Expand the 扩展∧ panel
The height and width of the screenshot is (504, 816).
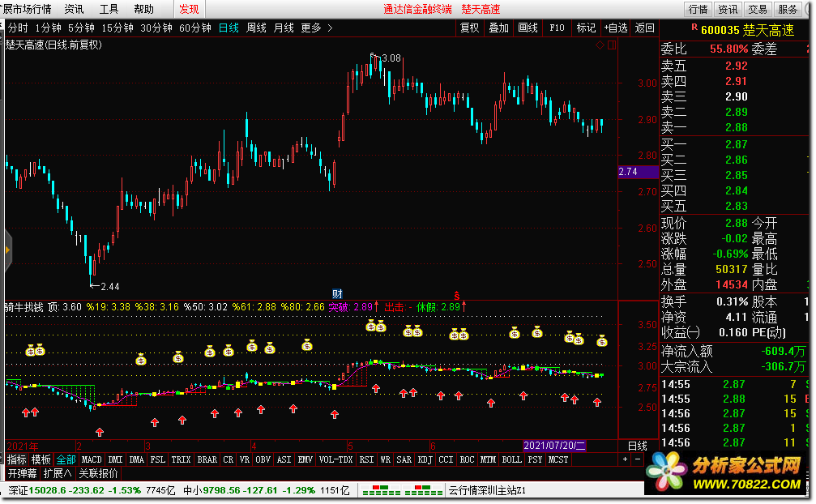(x=58, y=473)
